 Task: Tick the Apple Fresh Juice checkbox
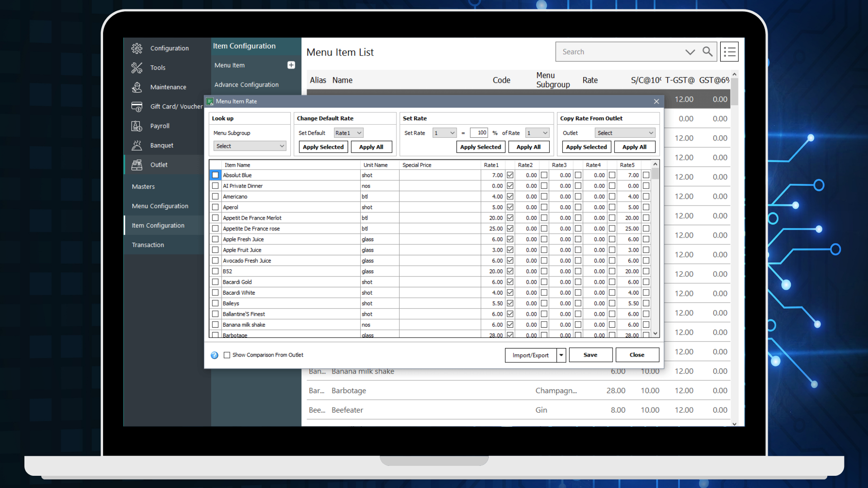pyautogui.click(x=215, y=239)
